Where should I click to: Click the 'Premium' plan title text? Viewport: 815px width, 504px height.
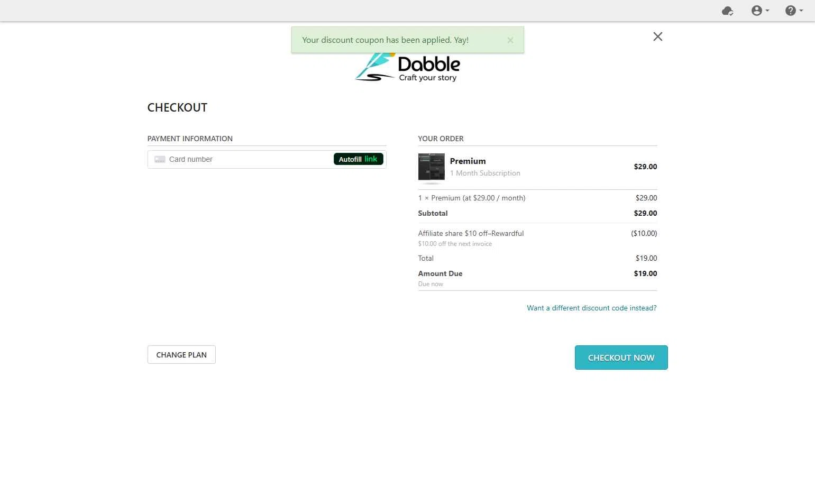pyautogui.click(x=468, y=161)
